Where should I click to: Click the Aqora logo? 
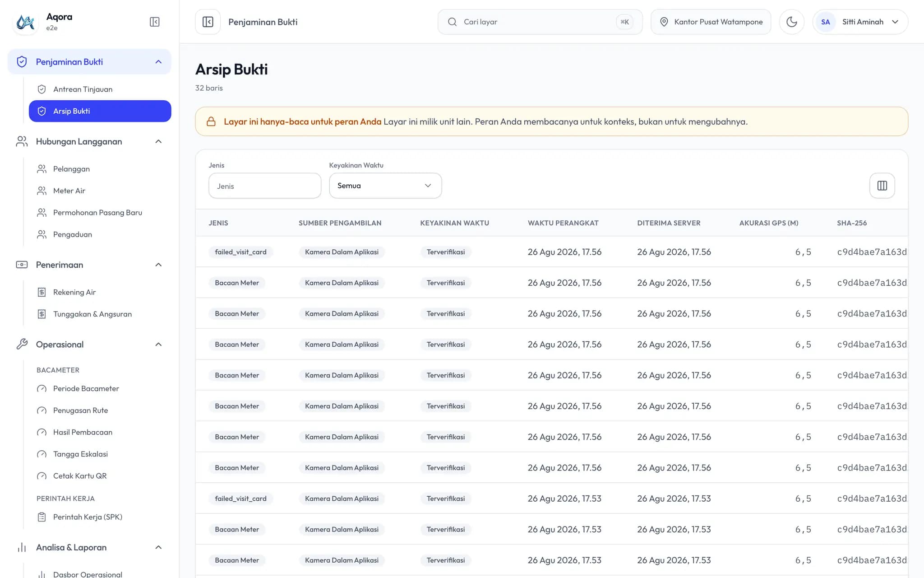[25, 22]
